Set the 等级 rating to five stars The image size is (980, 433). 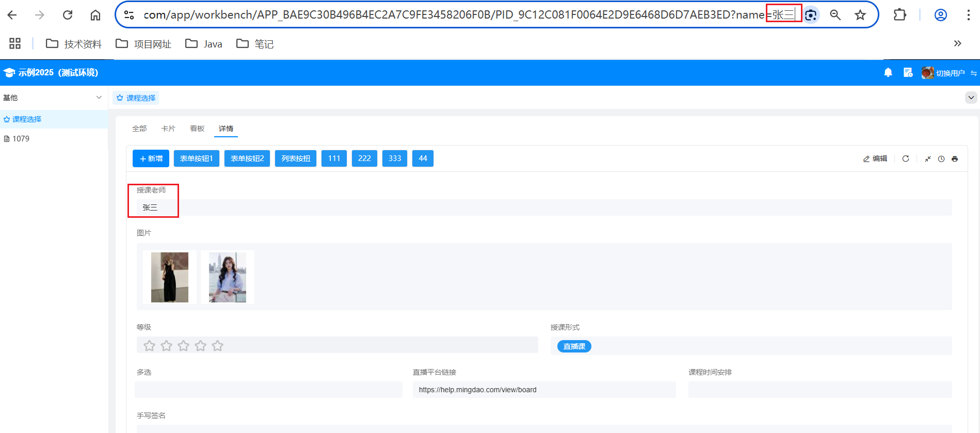click(x=217, y=346)
